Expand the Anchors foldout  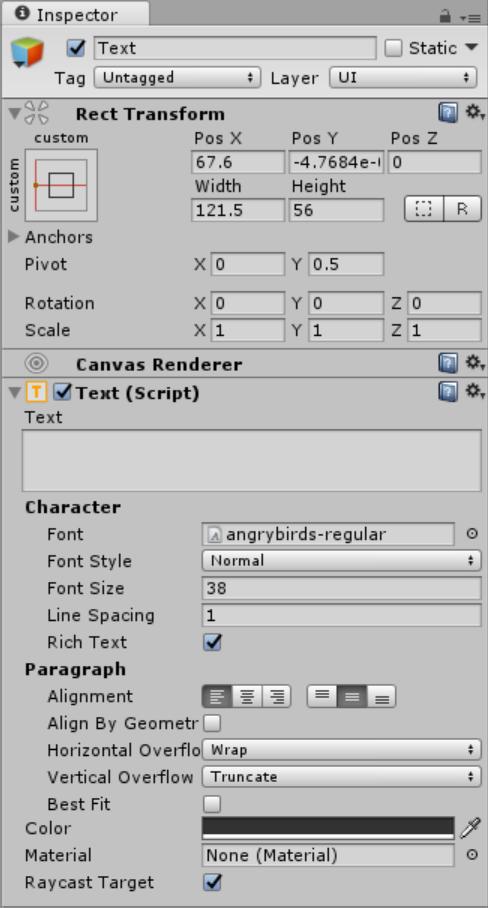(14, 237)
